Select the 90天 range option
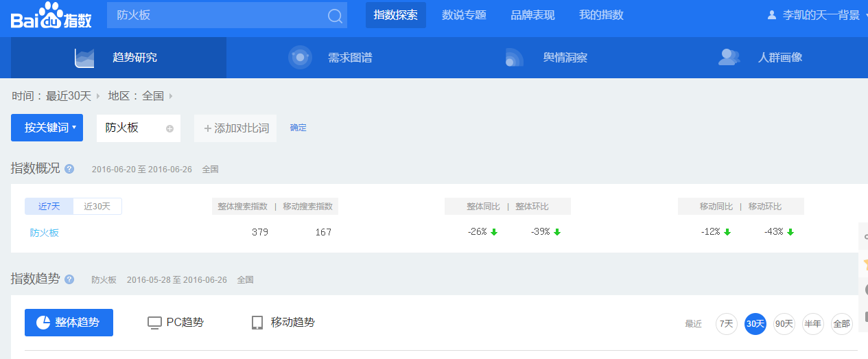Viewport: 868px width, 359px height. (784, 324)
